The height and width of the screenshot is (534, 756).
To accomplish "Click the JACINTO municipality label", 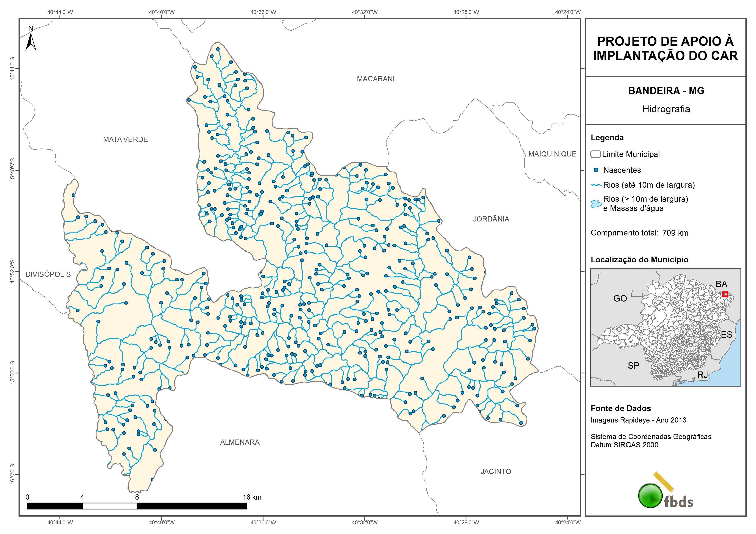I will [x=496, y=472].
